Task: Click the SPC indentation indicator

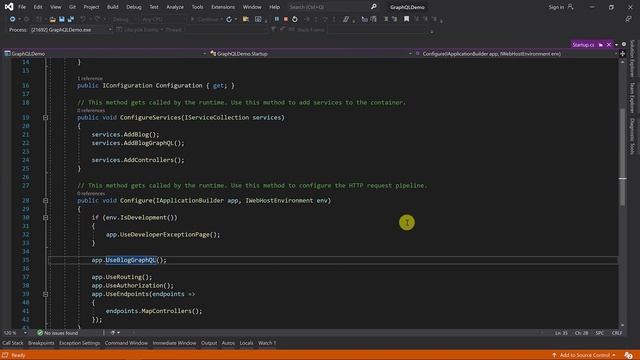Action: pyautogui.click(x=600, y=333)
